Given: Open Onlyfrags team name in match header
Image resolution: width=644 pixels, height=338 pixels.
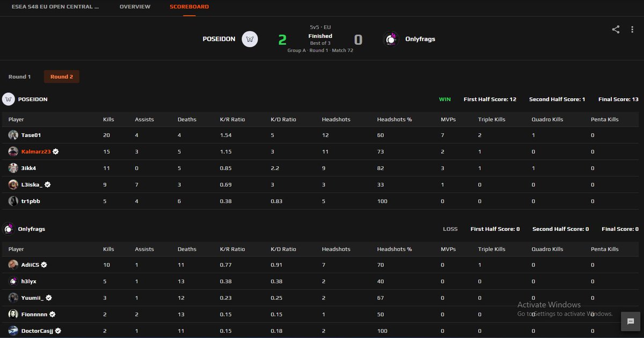Looking at the screenshot, I should click(420, 39).
